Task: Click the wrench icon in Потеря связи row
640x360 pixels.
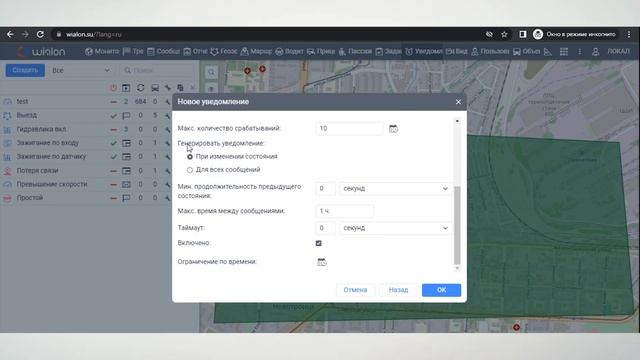Action: [x=167, y=171]
